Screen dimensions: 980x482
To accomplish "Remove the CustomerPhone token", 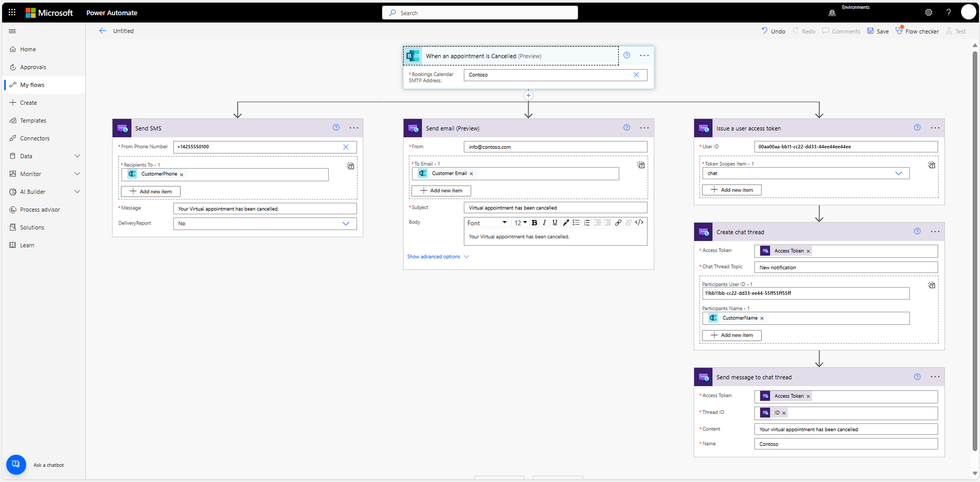I will coord(182,175).
